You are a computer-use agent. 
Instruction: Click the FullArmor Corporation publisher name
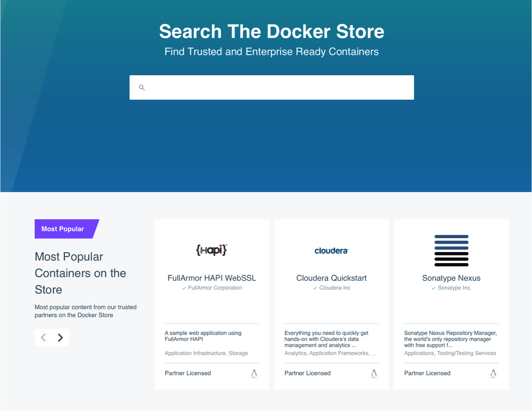(215, 288)
